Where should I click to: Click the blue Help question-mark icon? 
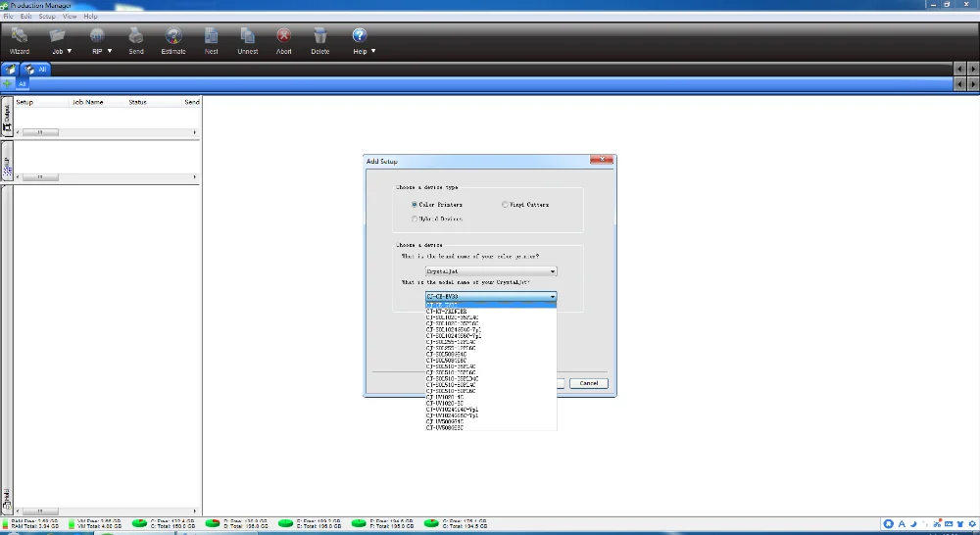360,35
